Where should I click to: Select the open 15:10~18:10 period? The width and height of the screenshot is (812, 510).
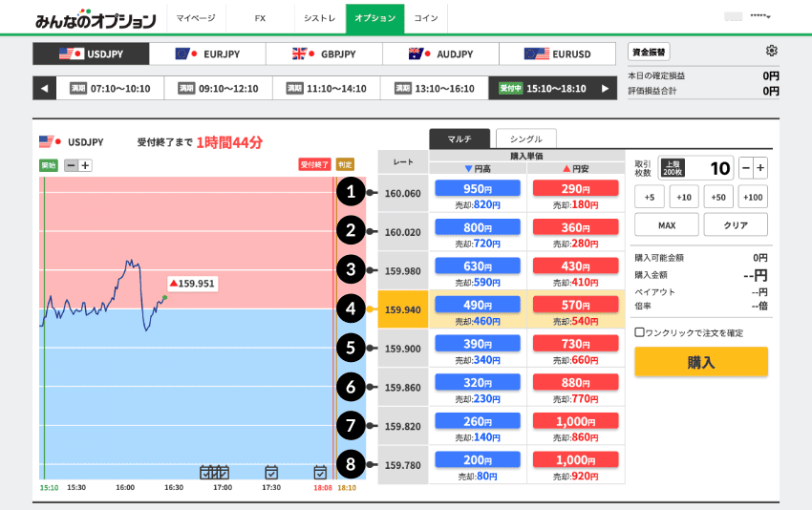542,89
